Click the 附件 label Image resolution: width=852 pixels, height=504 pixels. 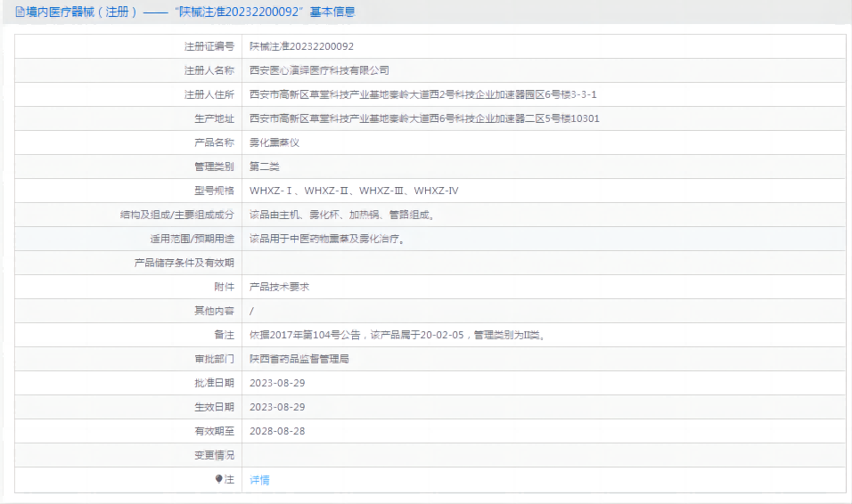point(224,287)
